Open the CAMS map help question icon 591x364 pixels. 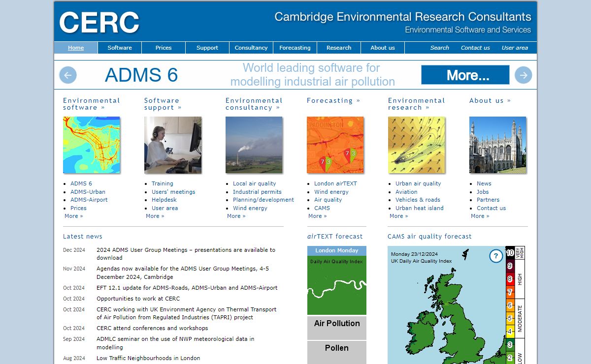pos(496,256)
